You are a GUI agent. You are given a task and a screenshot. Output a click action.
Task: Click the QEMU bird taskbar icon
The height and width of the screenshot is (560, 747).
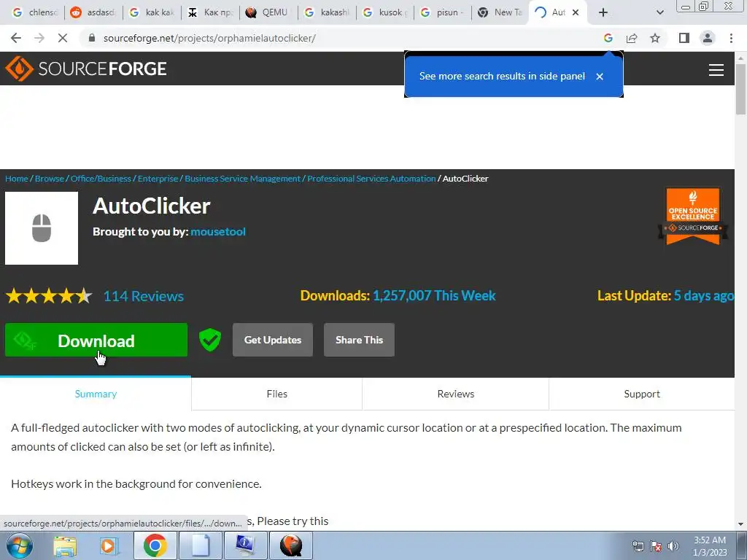(291, 545)
